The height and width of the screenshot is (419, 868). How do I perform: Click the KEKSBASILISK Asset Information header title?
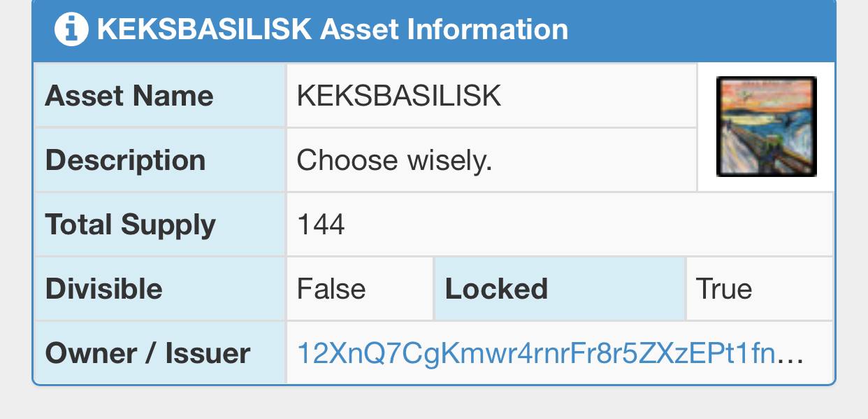pyautogui.click(x=333, y=29)
